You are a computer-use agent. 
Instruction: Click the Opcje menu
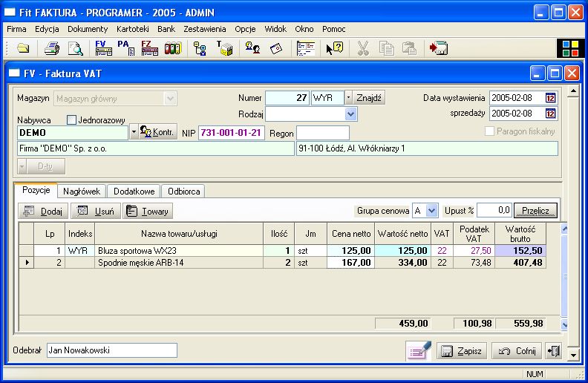(x=245, y=29)
